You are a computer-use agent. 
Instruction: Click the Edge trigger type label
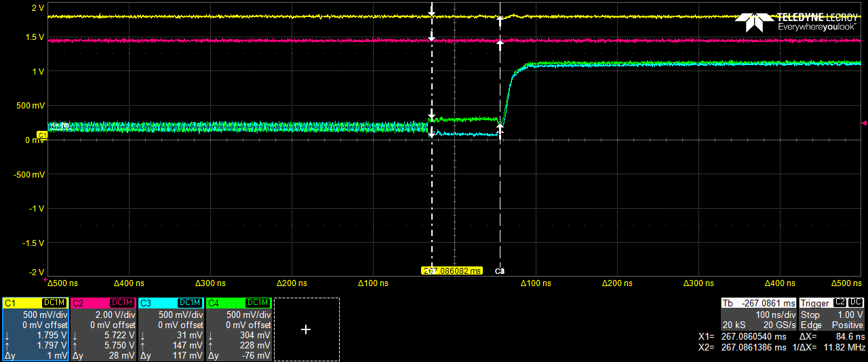click(812, 325)
